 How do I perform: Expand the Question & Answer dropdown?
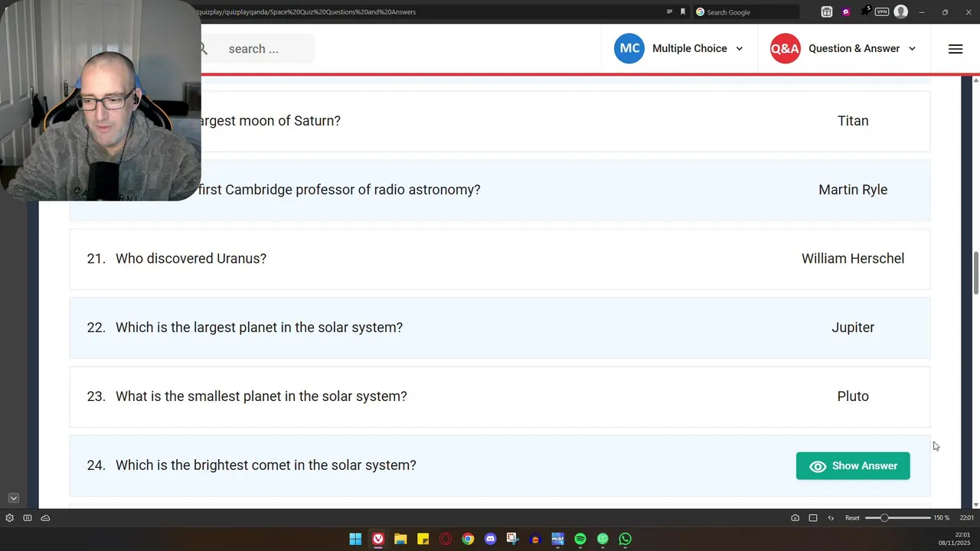click(911, 49)
